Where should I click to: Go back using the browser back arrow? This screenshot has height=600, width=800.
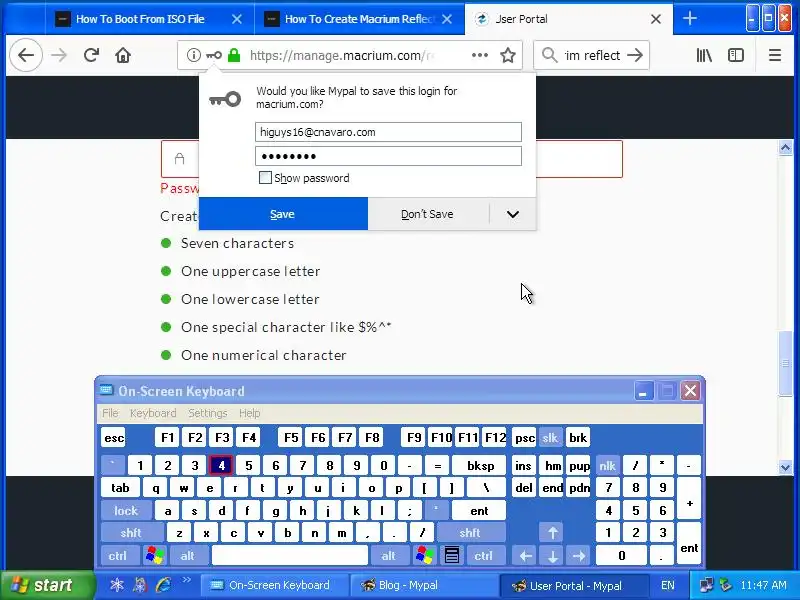tap(26, 55)
